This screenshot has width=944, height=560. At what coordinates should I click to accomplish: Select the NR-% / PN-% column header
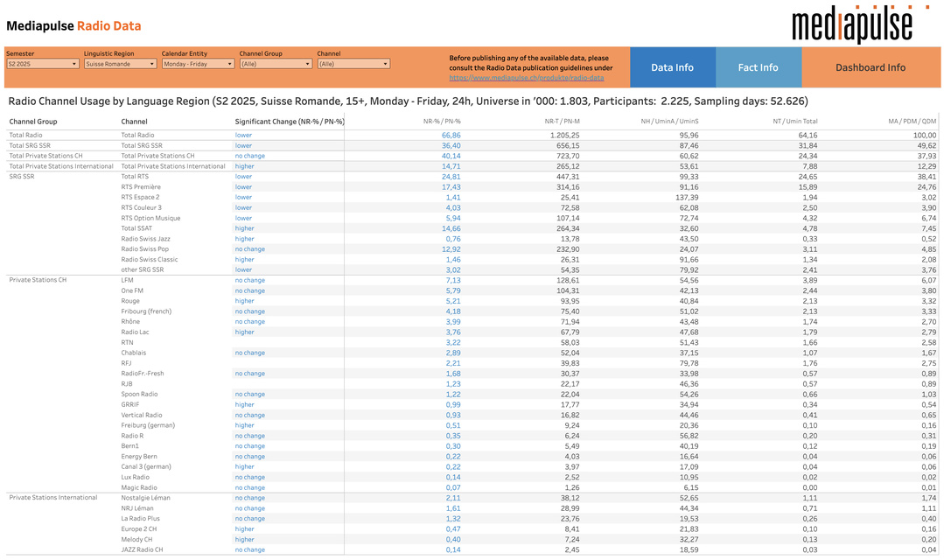[441, 122]
